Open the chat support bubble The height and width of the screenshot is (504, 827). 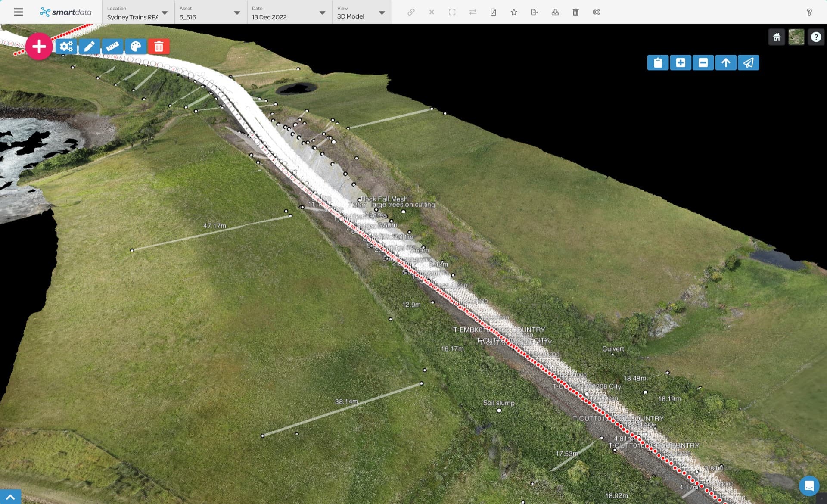[x=809, y=486]
